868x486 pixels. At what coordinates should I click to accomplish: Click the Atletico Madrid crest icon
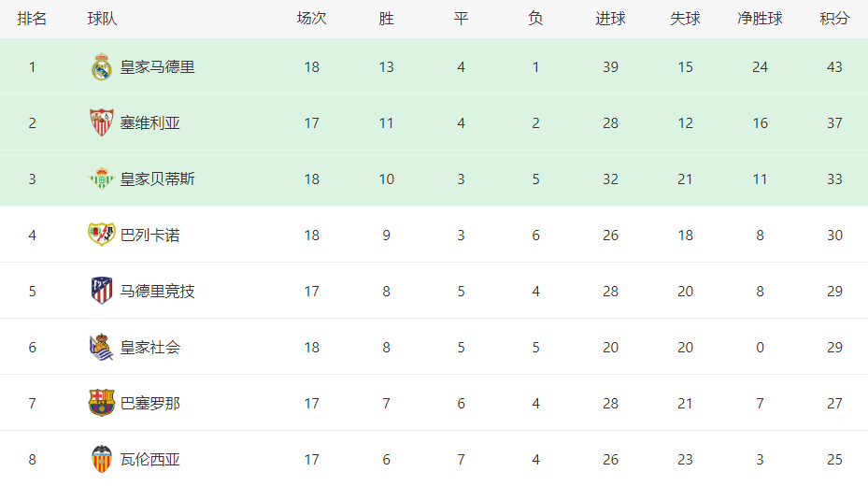point(102,291)
